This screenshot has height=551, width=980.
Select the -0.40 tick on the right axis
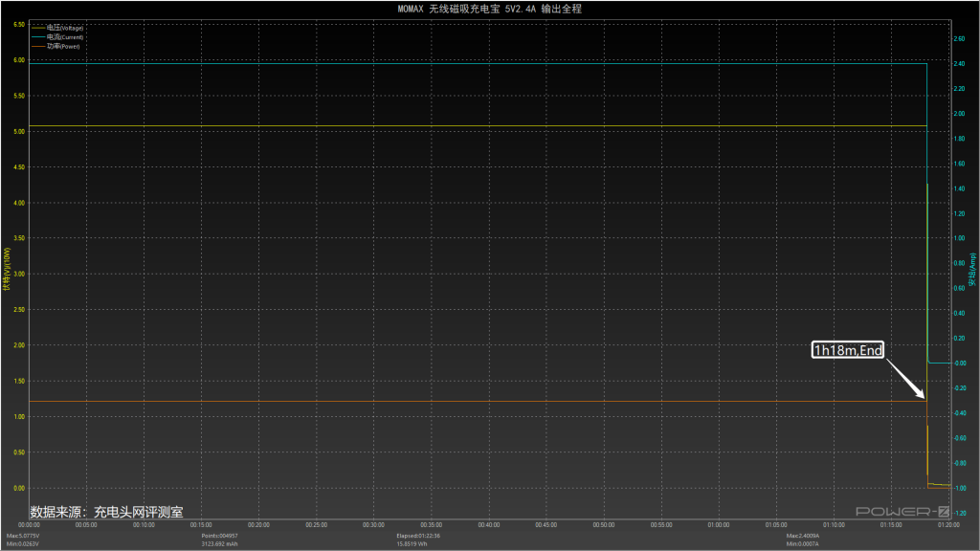pos(959,413)
